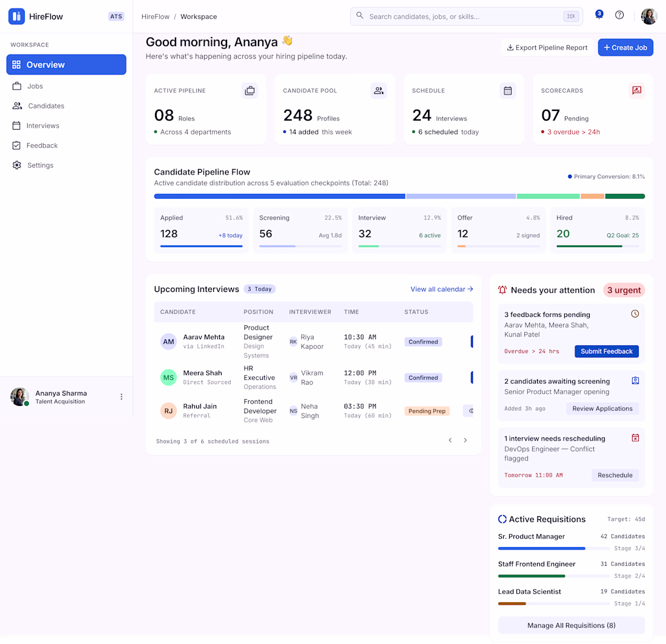The height and width of the screenshot is (644, 666).
Task: Click the Active Requisitions spinner icon
Action: point(502,519)
